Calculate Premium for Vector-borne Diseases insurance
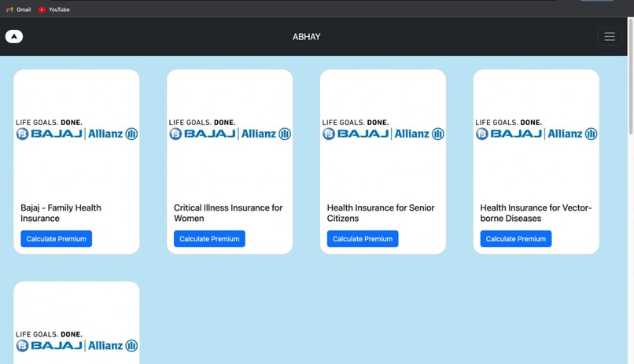The image size is (634, 364). tap(516, 239)
